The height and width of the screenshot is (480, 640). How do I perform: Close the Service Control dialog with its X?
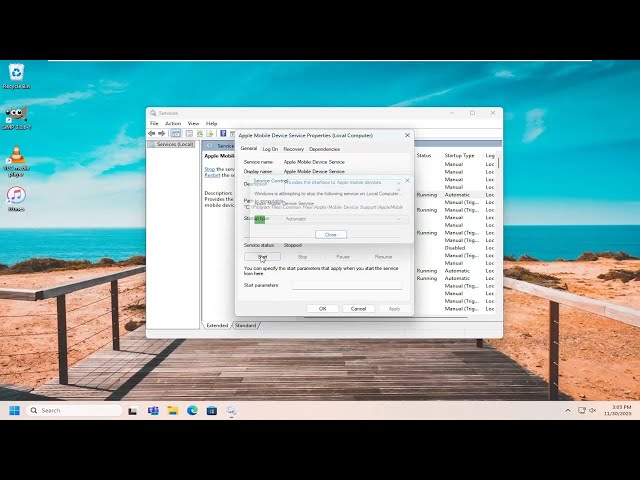tap(407, 180)
